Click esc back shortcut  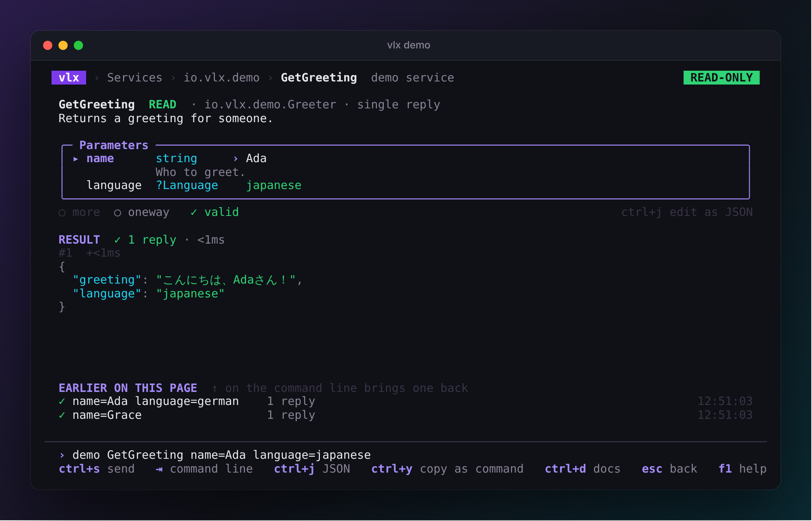(669, 469)
